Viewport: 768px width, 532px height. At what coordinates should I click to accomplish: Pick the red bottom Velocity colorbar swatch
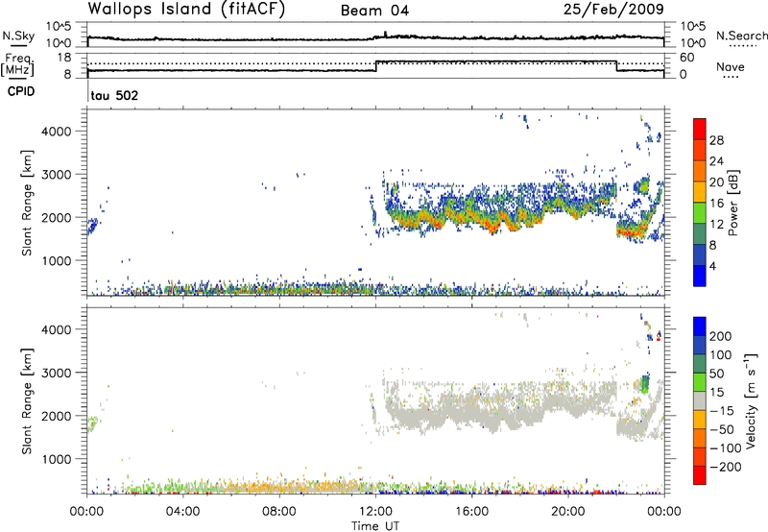pyautogui.click(x=700, y=475)
